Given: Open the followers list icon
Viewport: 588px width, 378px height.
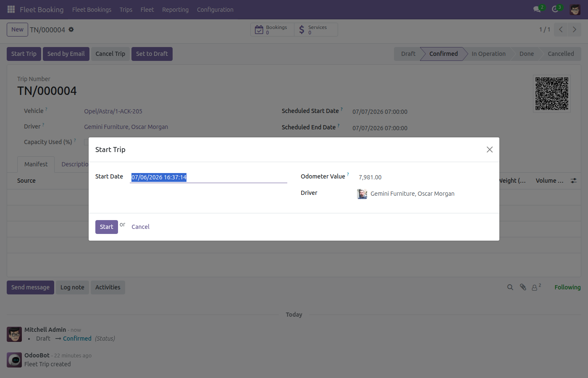Looking at the screenshot, I should [x=536, y=287].
